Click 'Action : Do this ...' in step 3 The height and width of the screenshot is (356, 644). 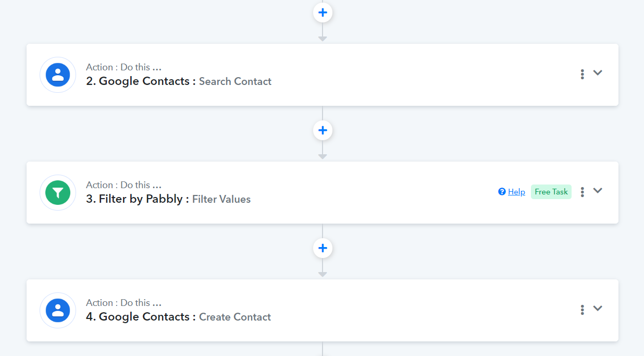coord(123,185)
